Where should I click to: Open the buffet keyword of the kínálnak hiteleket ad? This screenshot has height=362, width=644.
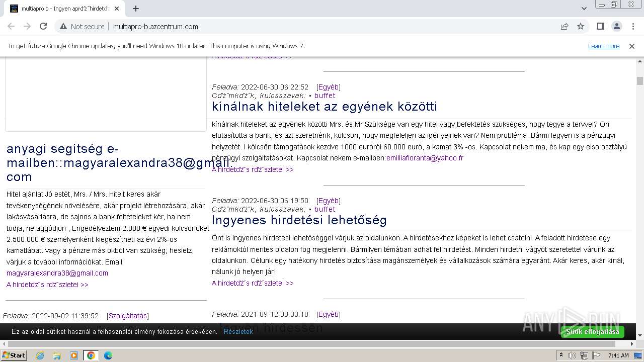click(325, 96)
